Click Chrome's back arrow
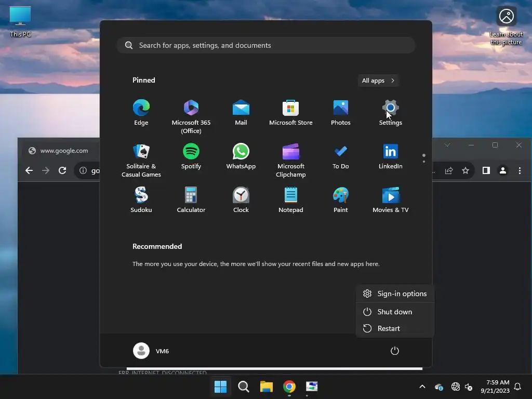Screen dimensions: 532x399 pyautogui.click(x=29, y=170)
